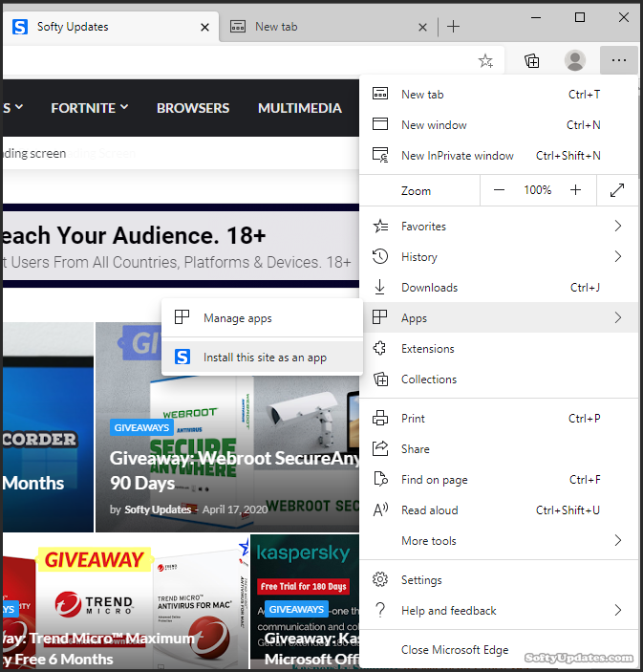
Task: Open the BROWSERS navigation link
Action: click(x=193, y=108)
